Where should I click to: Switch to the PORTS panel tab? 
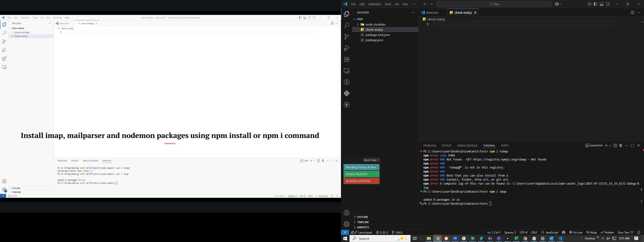505,145
